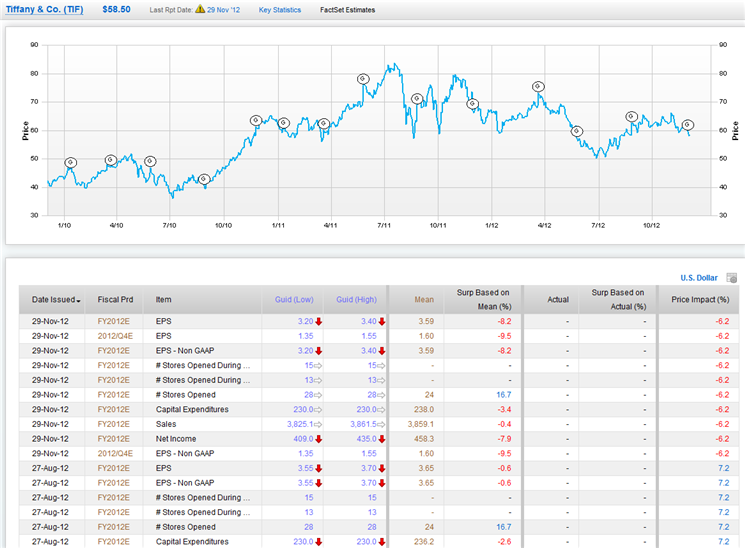Click the Price Impact (%) column header
Screen dimensions: 745x548
700,300
